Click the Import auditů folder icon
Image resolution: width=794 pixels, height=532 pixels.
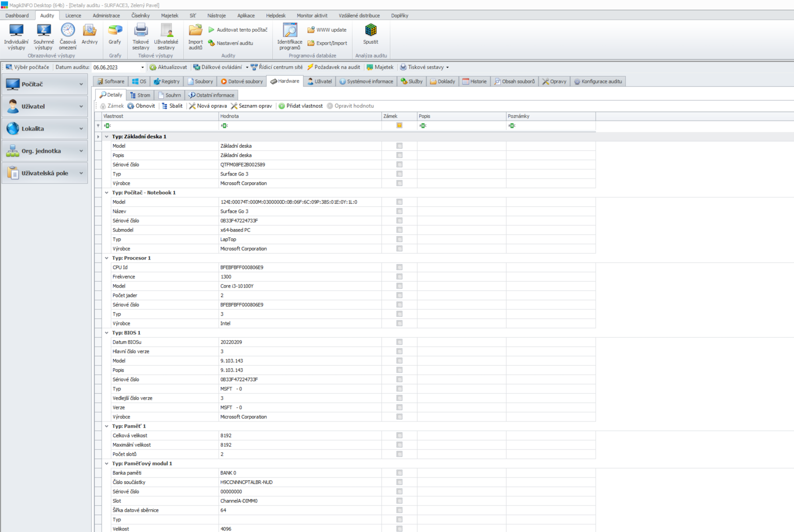(x=195, y=31)
